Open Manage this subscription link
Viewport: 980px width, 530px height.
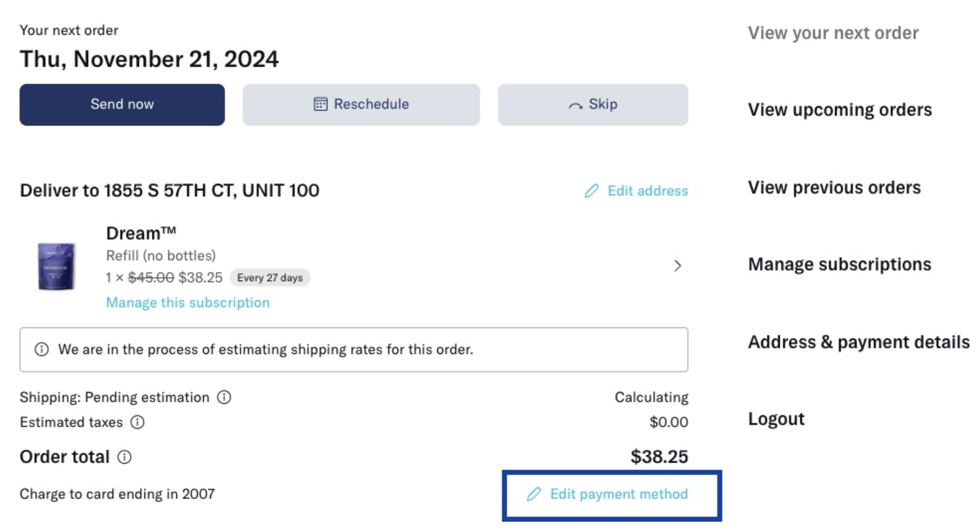[188, 302]
